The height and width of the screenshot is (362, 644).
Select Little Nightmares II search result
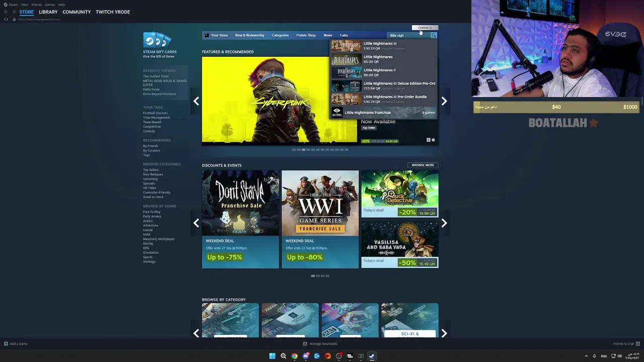coord(384,72)
